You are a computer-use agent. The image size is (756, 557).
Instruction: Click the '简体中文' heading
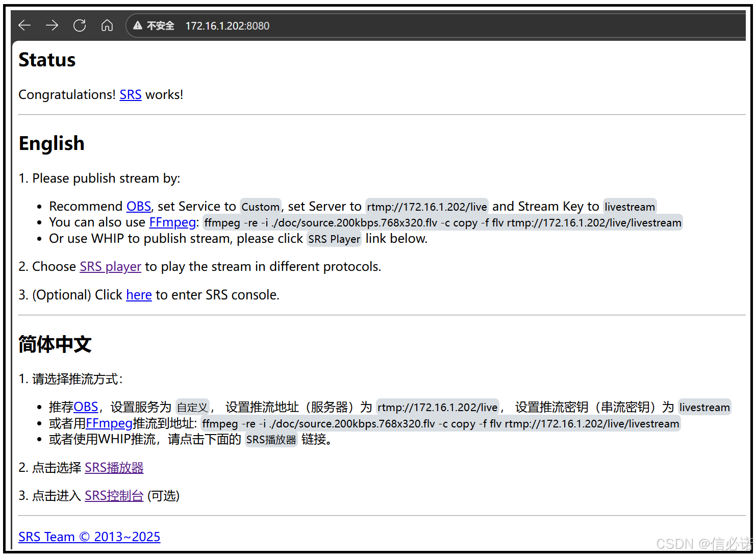[55, 344]
